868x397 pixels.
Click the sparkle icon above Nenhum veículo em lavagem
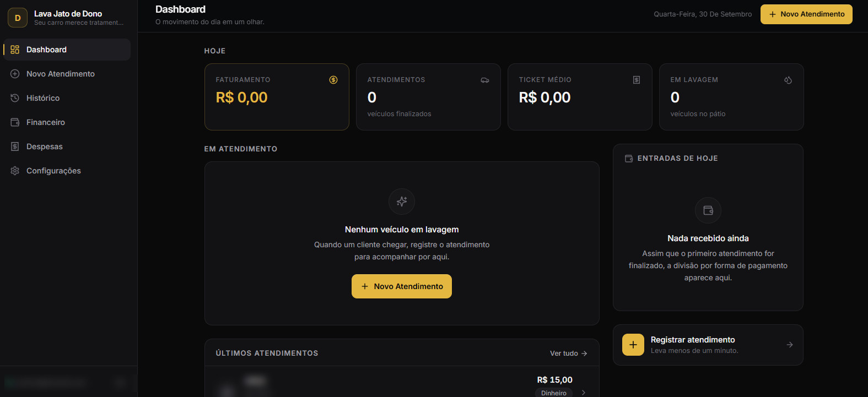pyautogui.click(x=402, y=202)
